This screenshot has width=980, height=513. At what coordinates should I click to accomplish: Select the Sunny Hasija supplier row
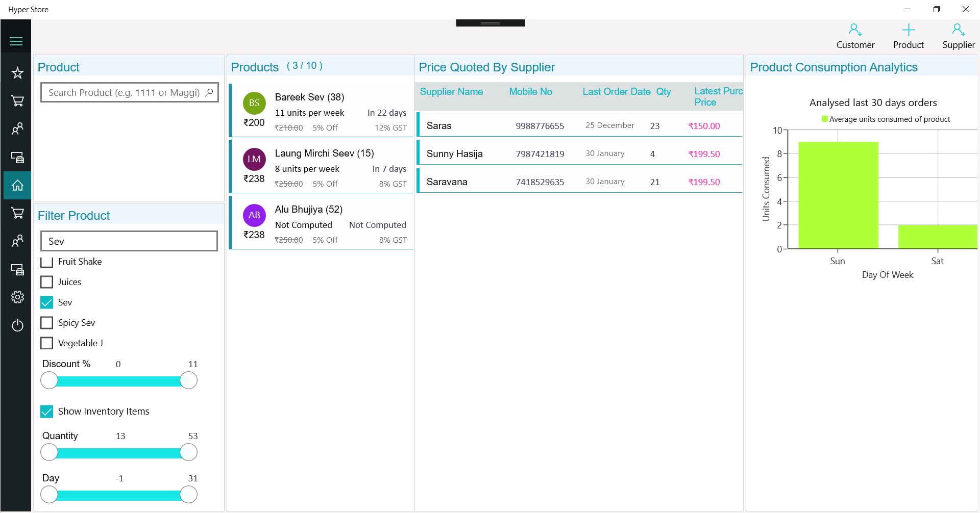pos(579,153)
